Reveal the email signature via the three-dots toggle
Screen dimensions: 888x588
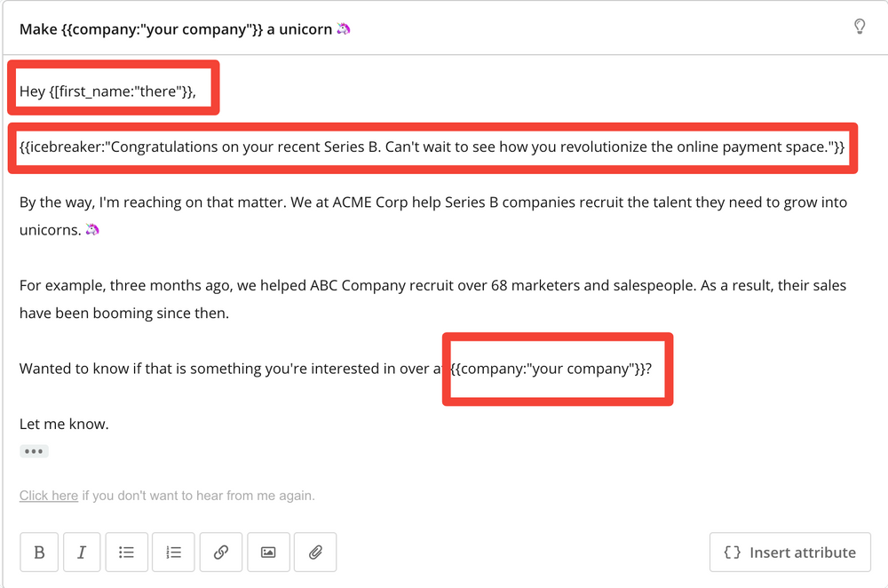[34, 451]
